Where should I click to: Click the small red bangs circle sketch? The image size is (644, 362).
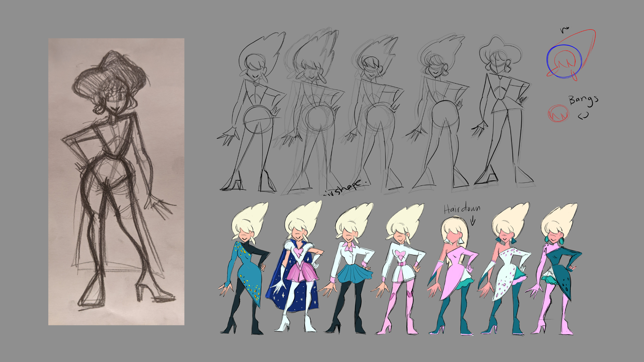tap(558, 113)
